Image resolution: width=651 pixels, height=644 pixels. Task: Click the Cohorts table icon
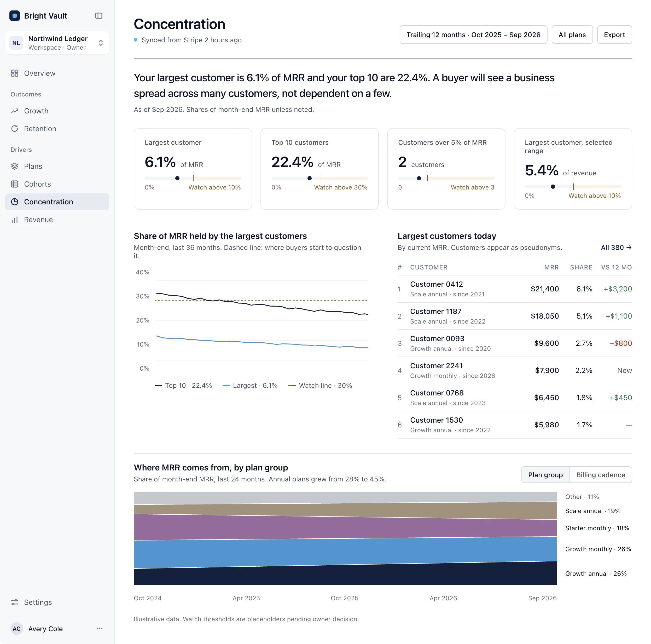14,184
